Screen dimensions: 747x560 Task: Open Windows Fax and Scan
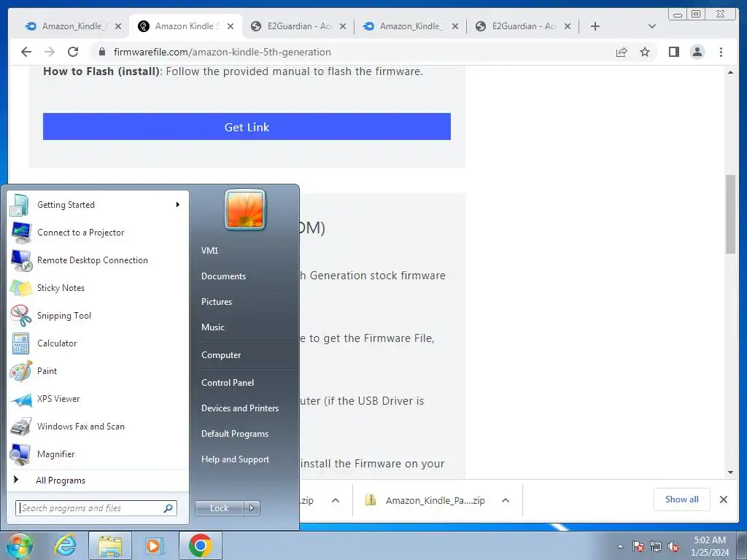(98, 426)
